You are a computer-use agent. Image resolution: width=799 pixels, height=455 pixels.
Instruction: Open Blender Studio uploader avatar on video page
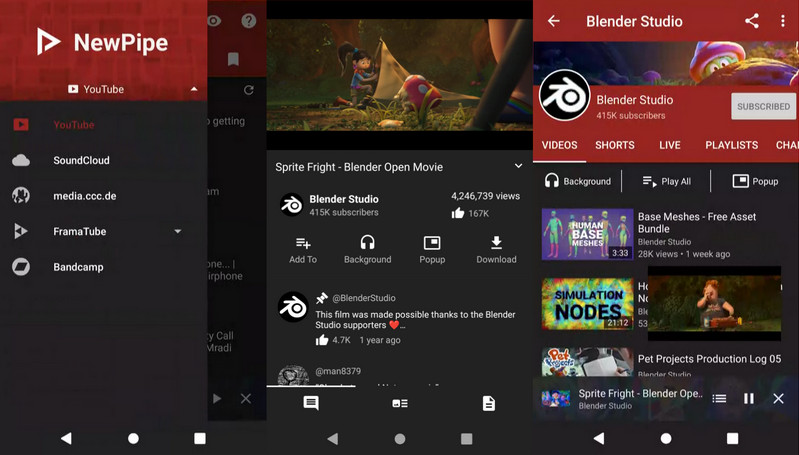click(x=292, y=205)
